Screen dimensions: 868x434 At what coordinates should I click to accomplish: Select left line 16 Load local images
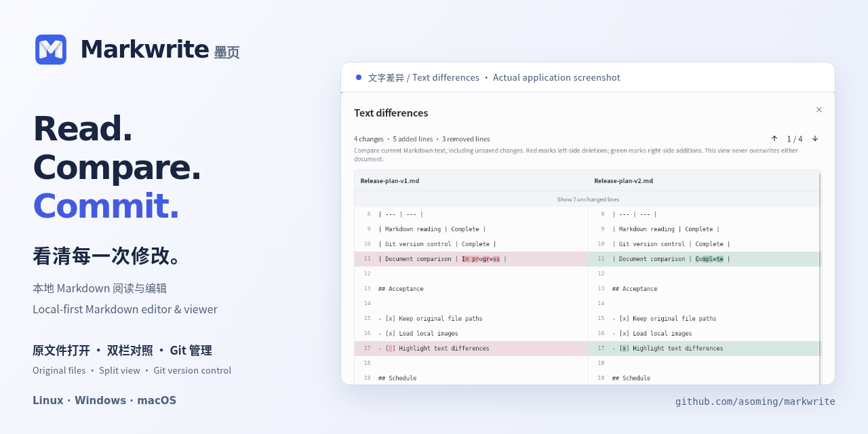pyautogui.click(x=471, y=334)
